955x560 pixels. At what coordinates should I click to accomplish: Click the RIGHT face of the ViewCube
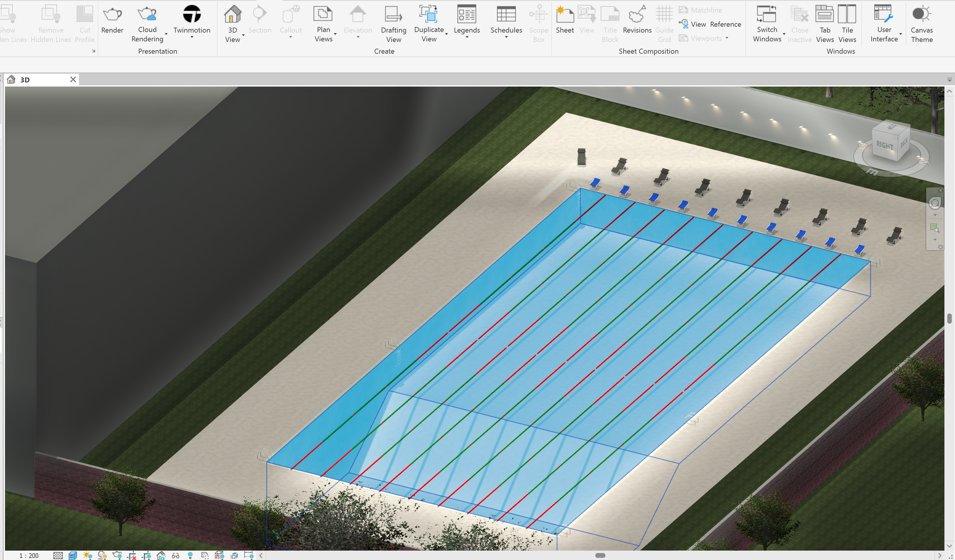point(886,144)
